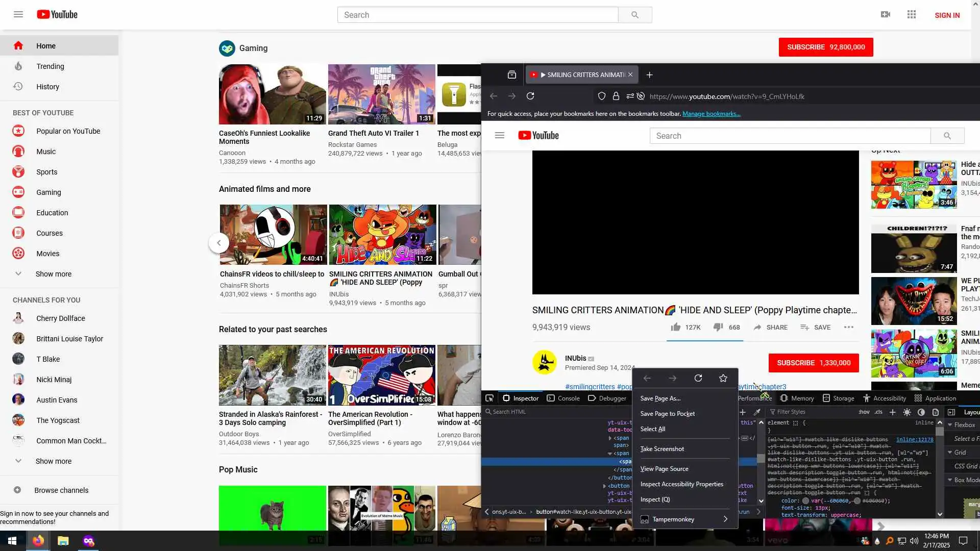Choose Take Screenshot from context menu

662,449
